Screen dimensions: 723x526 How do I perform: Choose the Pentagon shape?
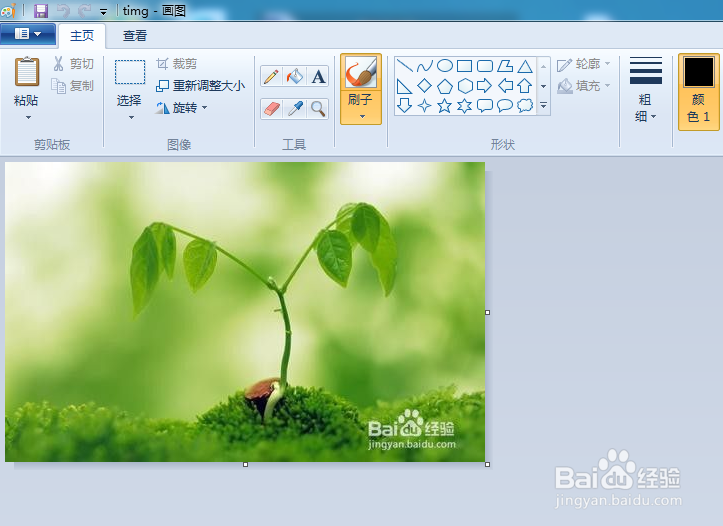tap(444, 86)
